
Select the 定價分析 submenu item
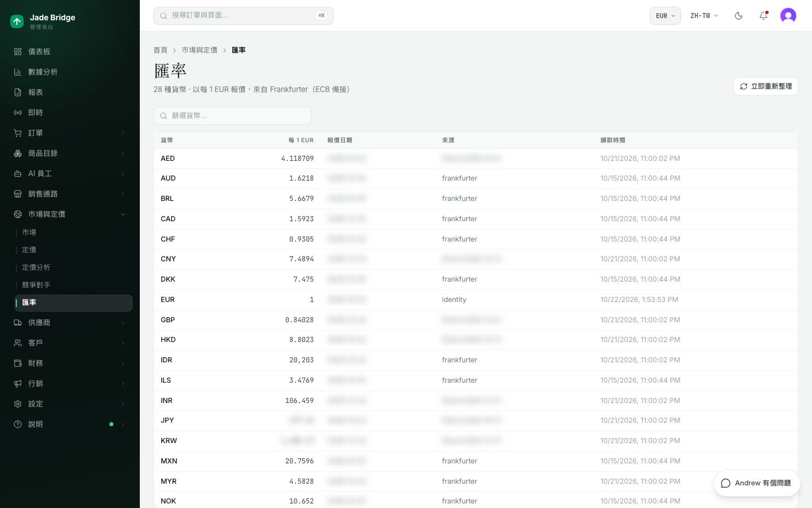[x=74, y=268]
